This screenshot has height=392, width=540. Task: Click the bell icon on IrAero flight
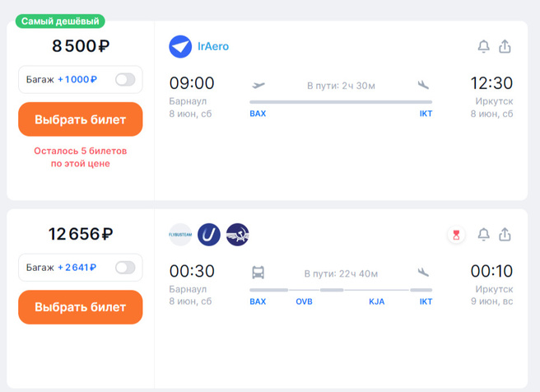tap(483, 47)
